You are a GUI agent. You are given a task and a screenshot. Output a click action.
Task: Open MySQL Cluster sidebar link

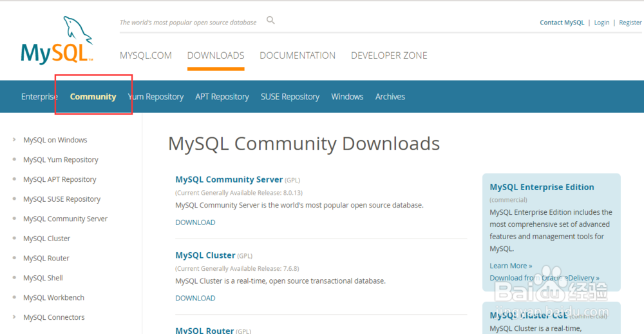47,239
